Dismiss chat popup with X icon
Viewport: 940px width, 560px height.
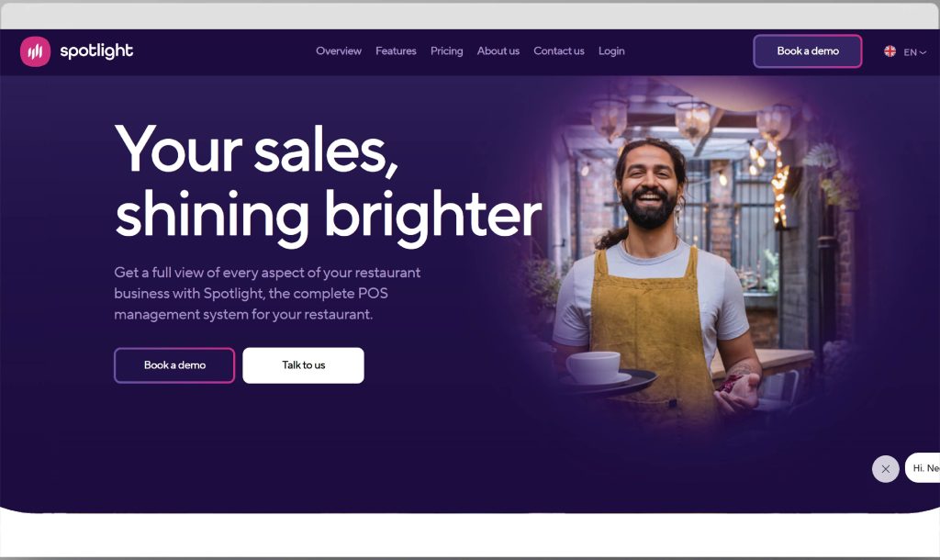click(886, 469)
